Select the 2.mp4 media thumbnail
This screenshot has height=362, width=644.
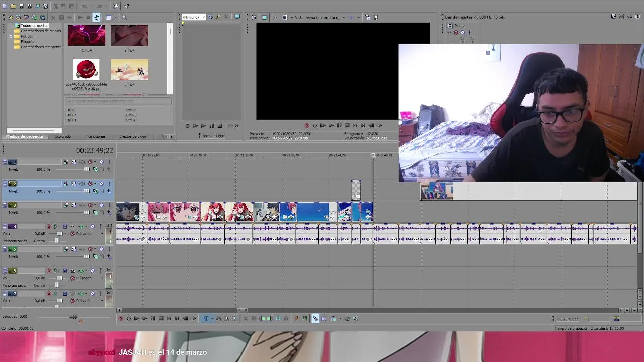tap(129, 36)
